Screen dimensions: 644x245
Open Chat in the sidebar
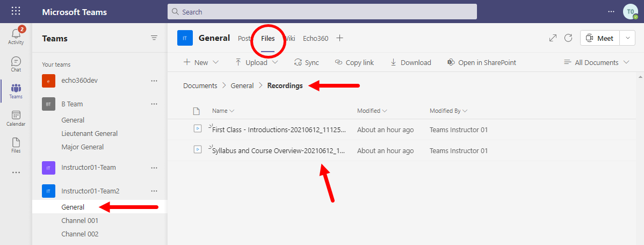point(16,64)
